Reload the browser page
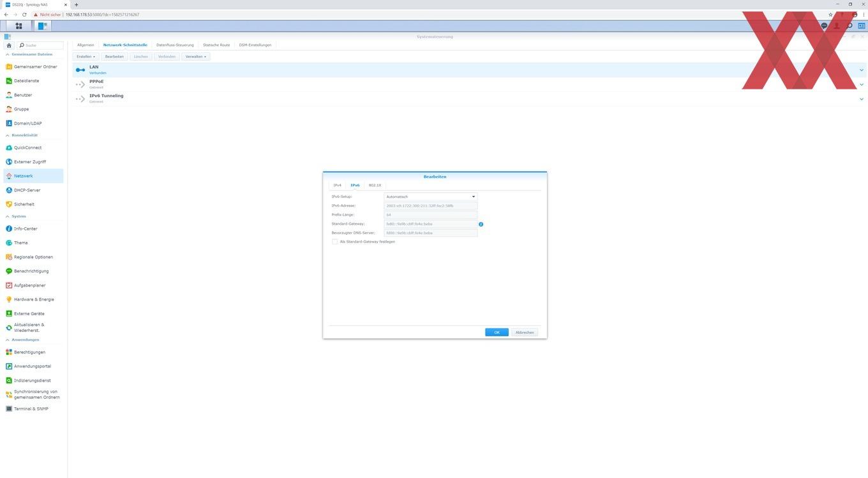This screenshot has height=478, width=868. [x=25, y=14]
